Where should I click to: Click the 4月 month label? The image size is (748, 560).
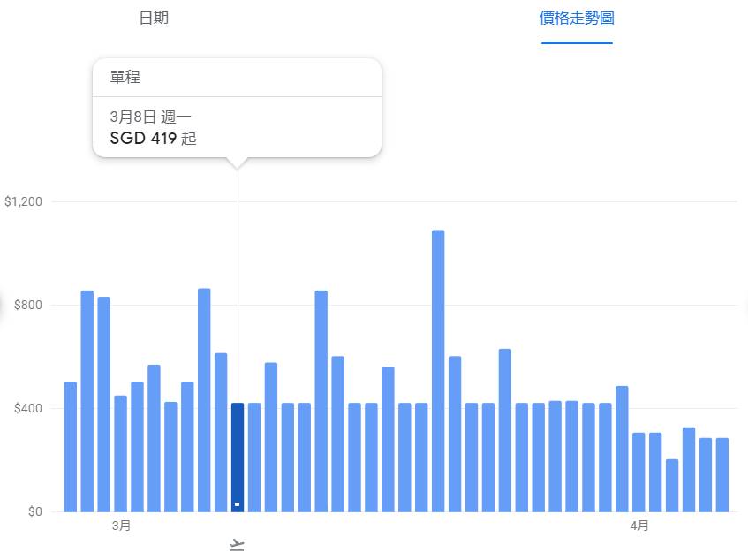coord(638,526)
